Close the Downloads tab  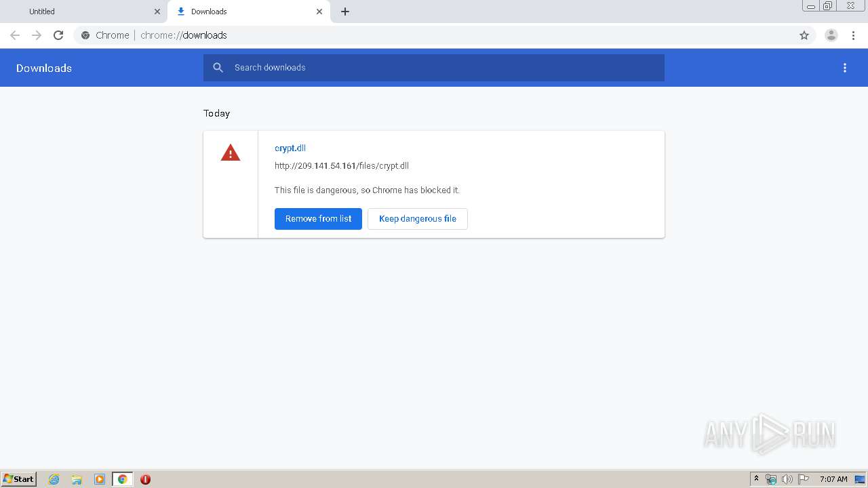(319, 12)
